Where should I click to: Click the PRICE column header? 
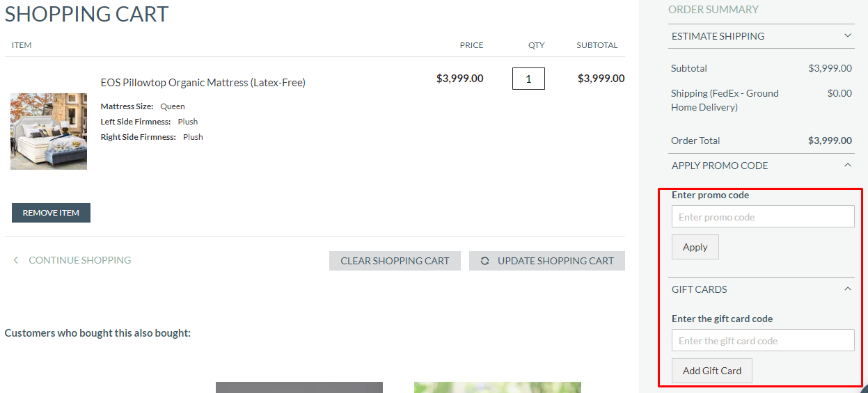pyautogui.click(x=471, y=45)
